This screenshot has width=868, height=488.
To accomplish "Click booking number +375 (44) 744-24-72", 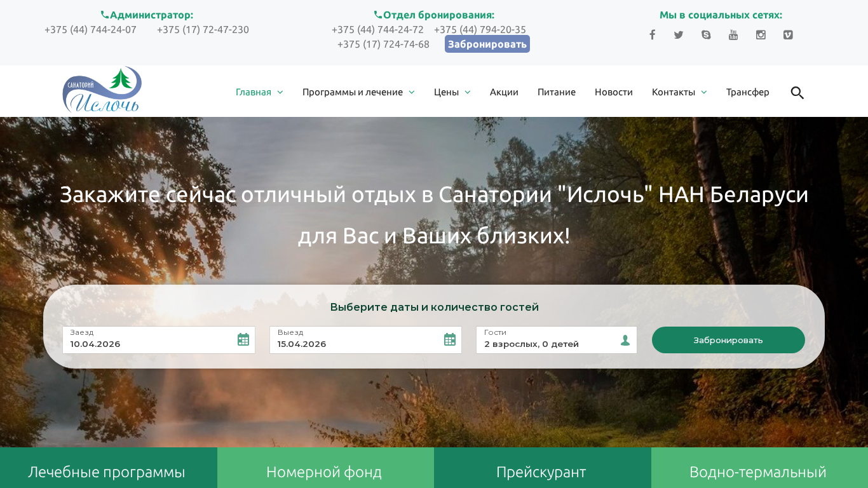I will click(x=377, y=30).
